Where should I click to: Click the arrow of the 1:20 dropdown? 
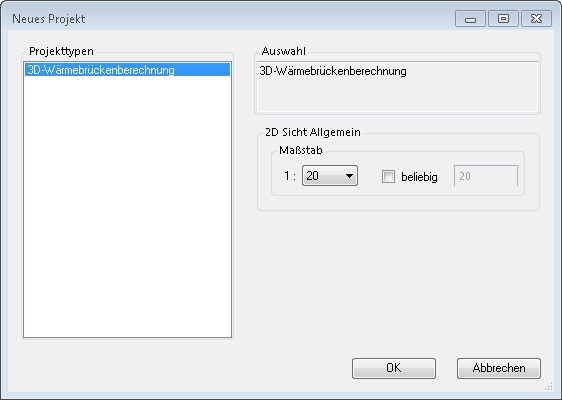pyautogui.click(x=349, y=176)
